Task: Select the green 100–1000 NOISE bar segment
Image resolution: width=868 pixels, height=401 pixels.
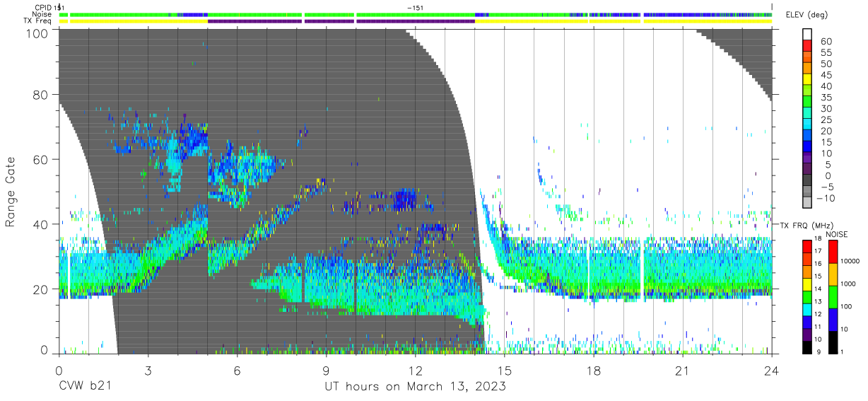Action: (x=833, y=296)
